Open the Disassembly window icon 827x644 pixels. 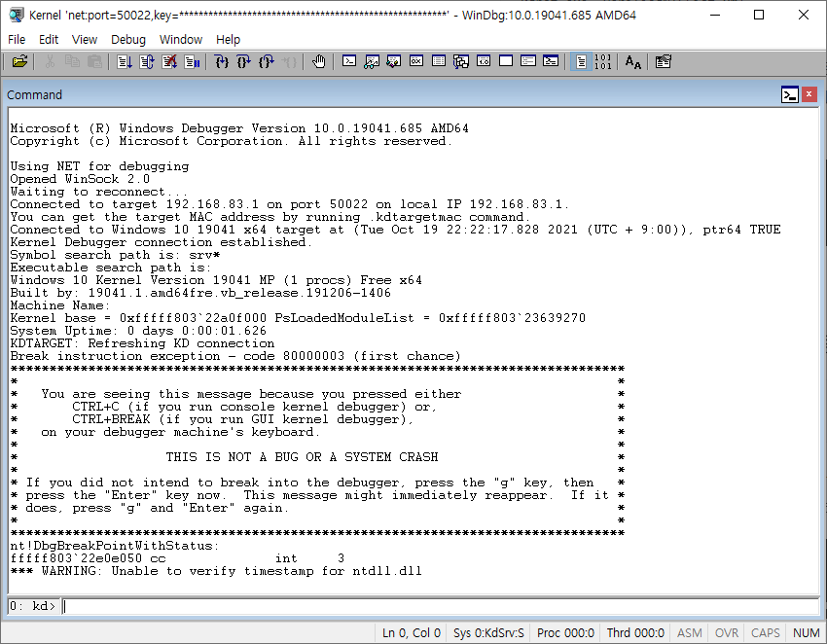click(484, 61)
